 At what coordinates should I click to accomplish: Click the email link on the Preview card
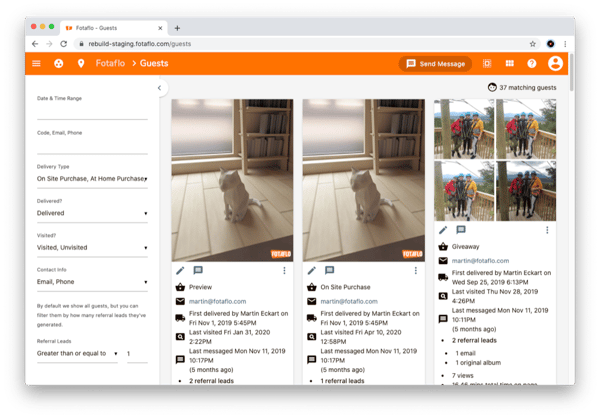click(217, 302)
